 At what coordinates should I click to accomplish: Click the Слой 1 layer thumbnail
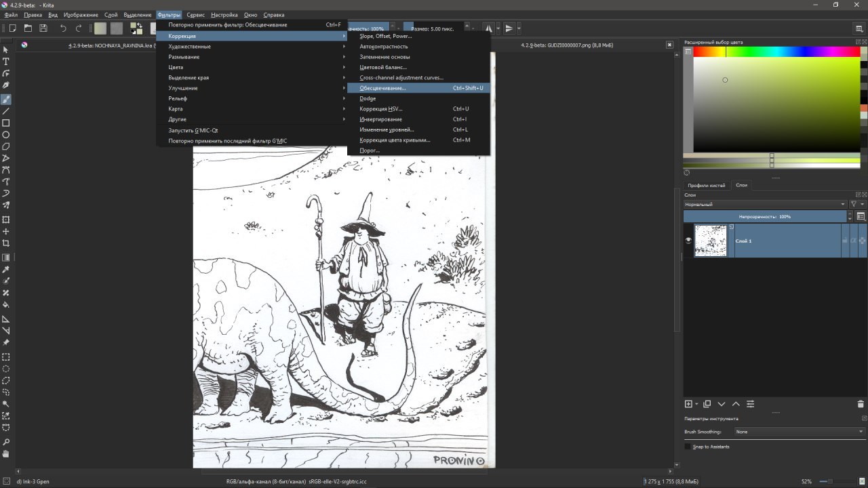click(711, 241)
